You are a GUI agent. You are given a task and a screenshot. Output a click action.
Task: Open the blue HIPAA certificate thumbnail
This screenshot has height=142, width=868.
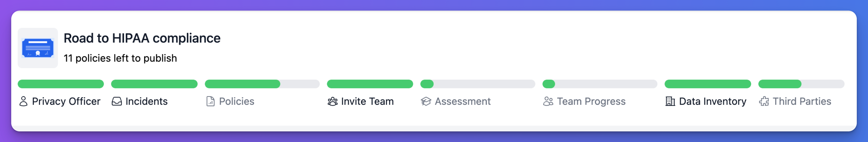[38, 48]
